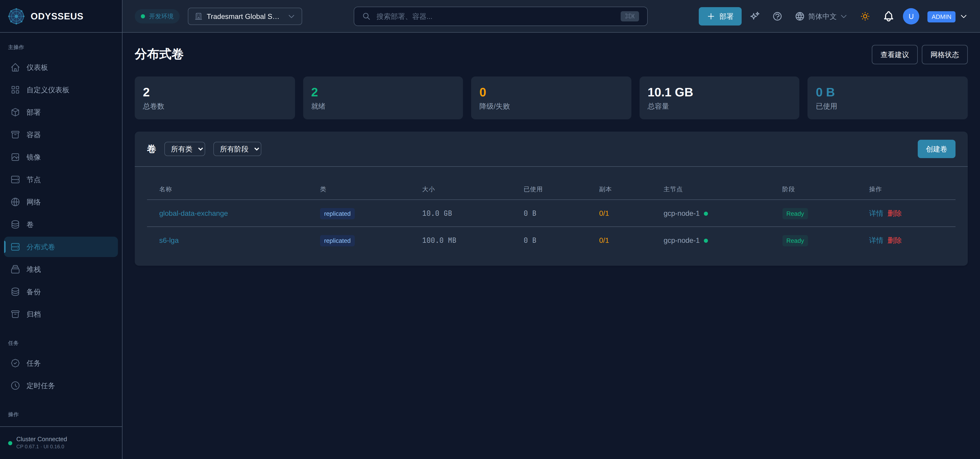The image size is (980, 459).
Task: Click the 创建卷 button
Action: pyautogui.click(x=936, y=149)
